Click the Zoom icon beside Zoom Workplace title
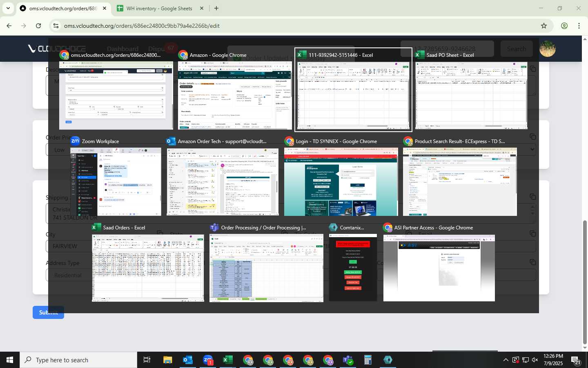The height and width of the screenshot is (368, 588). pyautogui.click(x=75, y=141)
